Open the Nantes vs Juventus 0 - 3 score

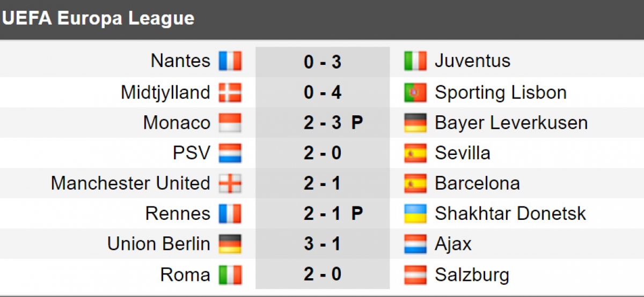pyautogui.click(x=322, y=62)
